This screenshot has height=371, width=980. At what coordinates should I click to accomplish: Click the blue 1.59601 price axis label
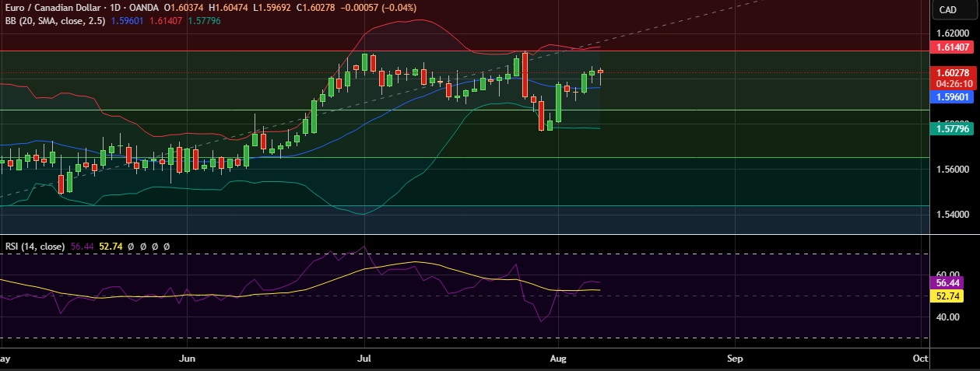click(x=951, y=97)
